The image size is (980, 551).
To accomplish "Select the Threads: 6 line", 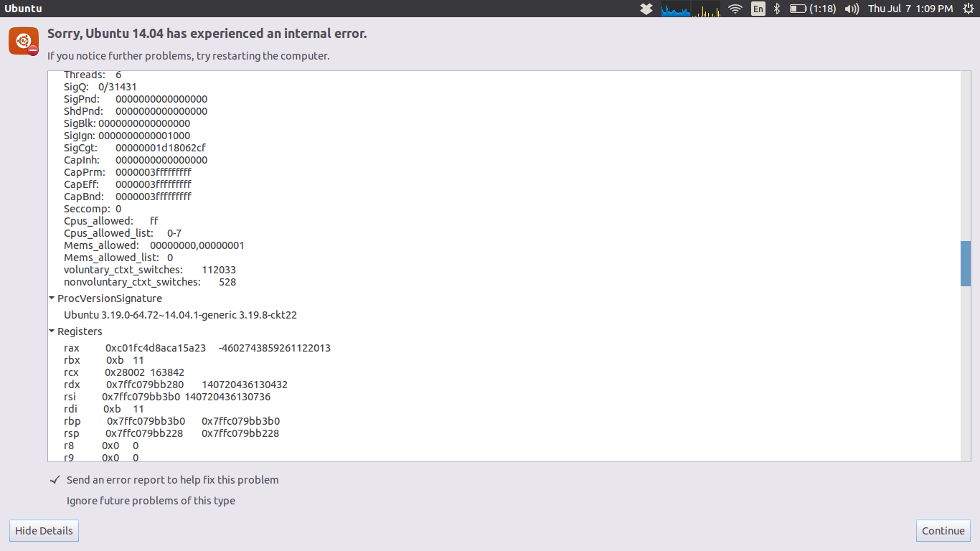I will click(x=93, y=75).
